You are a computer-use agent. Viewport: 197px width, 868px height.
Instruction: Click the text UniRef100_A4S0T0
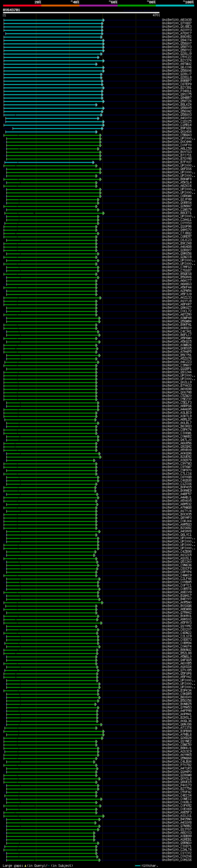click(x=177, y=118)
